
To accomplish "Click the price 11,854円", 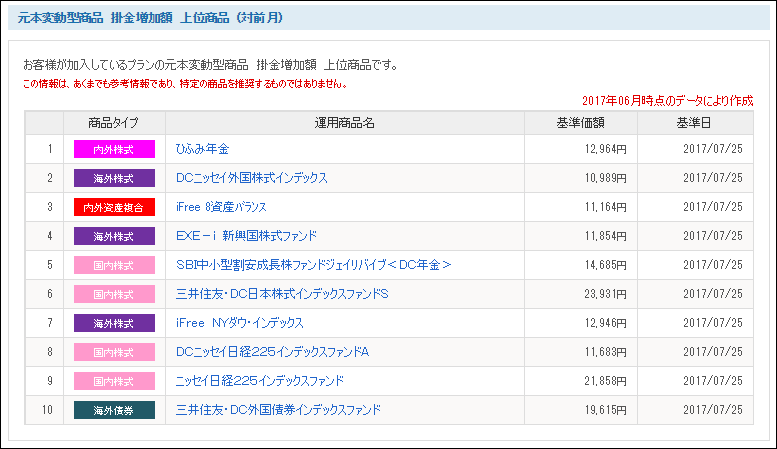I will pos(606,236).
